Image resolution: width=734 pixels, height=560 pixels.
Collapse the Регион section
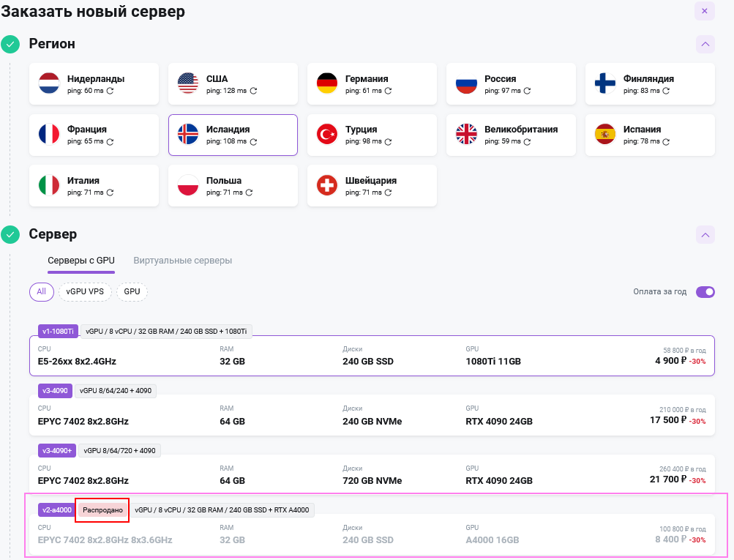705,45
